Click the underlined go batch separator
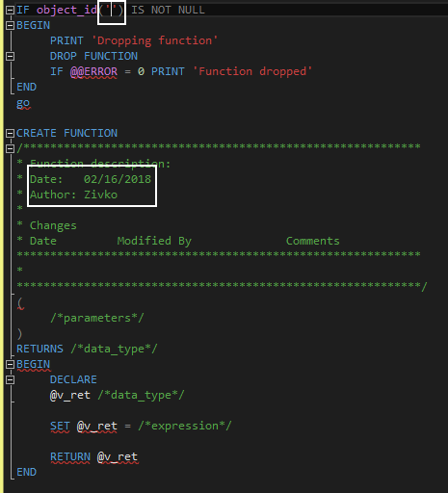Image resolution: width=448 pixels, height=493 pixels. [x=23, y=103]
